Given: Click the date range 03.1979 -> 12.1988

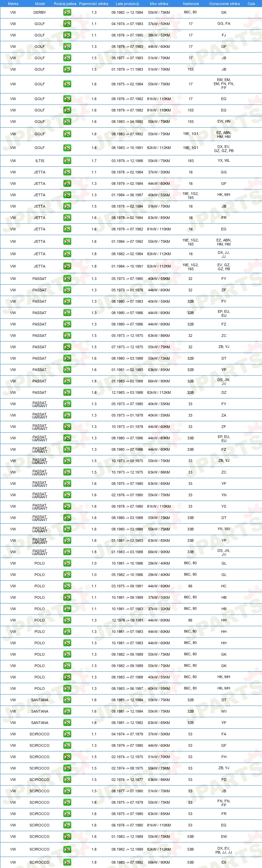Looking at the screenshot, I should coord(127,161).
